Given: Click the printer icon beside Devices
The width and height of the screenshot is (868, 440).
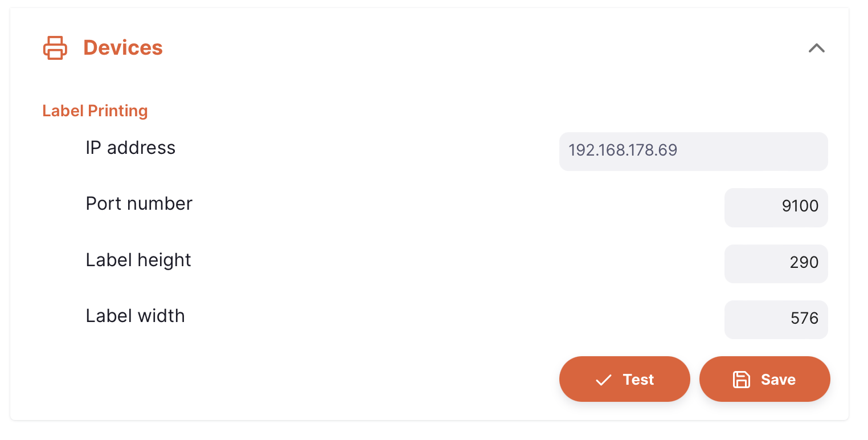Looking at the screenshot, I should pos(55,48).
